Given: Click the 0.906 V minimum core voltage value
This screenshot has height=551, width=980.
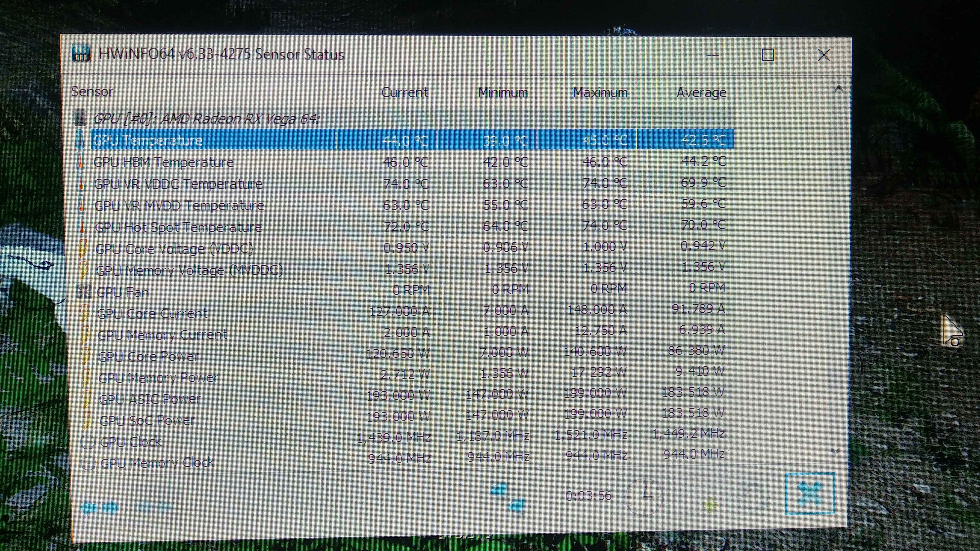Looking at the screenshot, I should coord(506,247).
